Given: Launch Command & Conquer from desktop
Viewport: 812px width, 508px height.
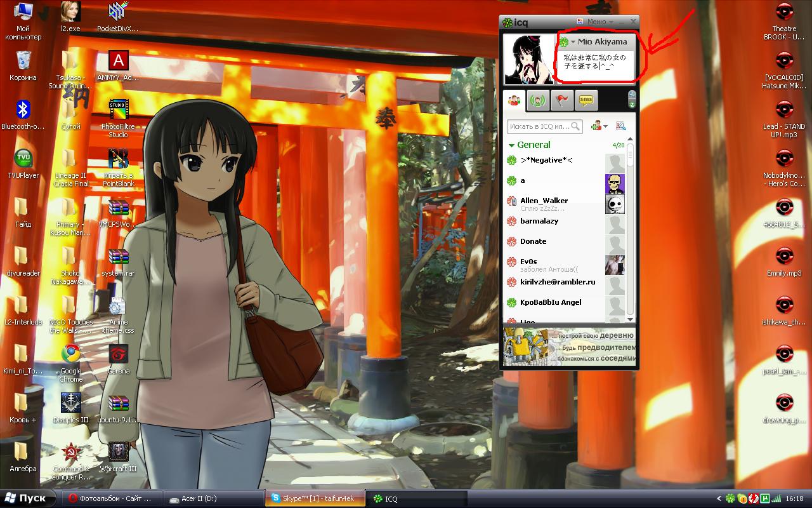Looking at the screenshot, I should 70,460.
